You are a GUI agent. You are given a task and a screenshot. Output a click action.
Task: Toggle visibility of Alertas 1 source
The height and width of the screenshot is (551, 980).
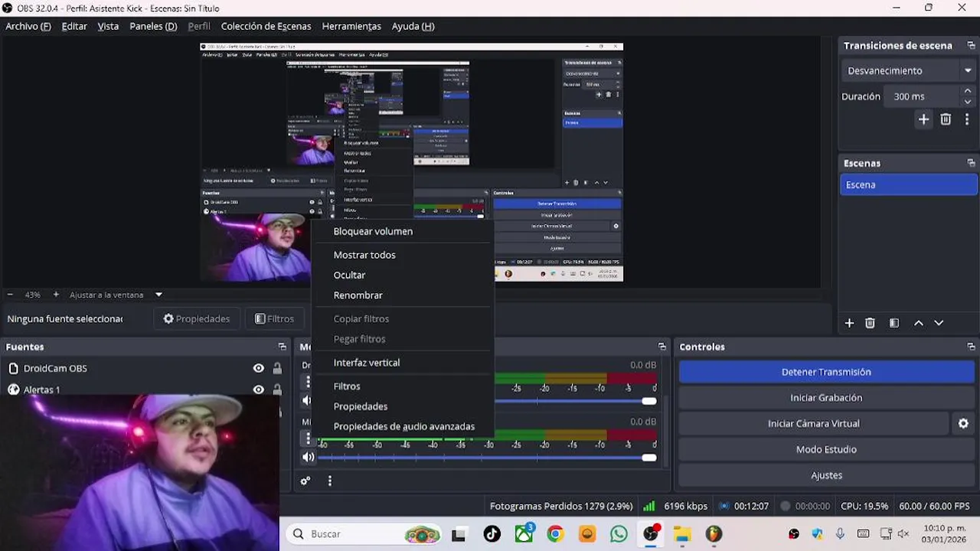click(x=259, y=390)
